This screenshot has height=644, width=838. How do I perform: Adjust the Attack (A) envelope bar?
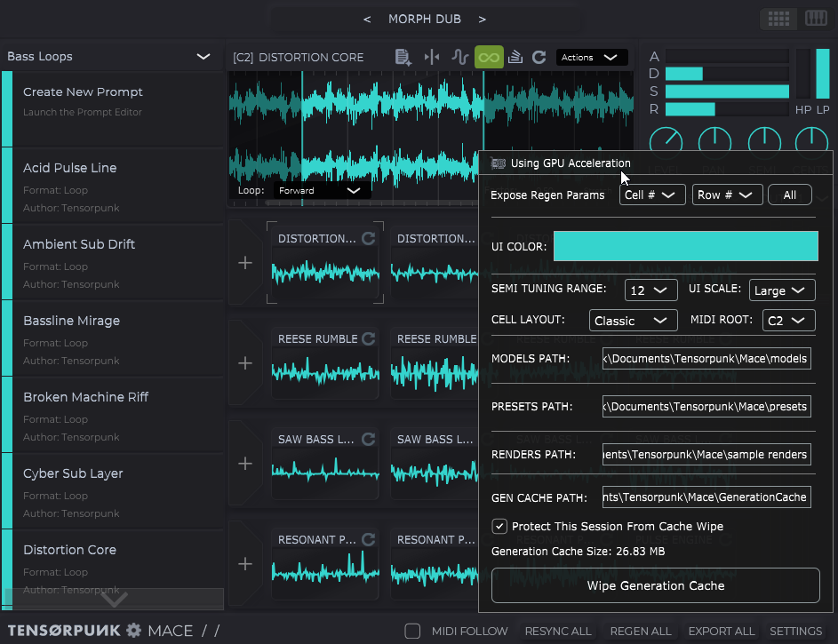[x=727, y=56]
